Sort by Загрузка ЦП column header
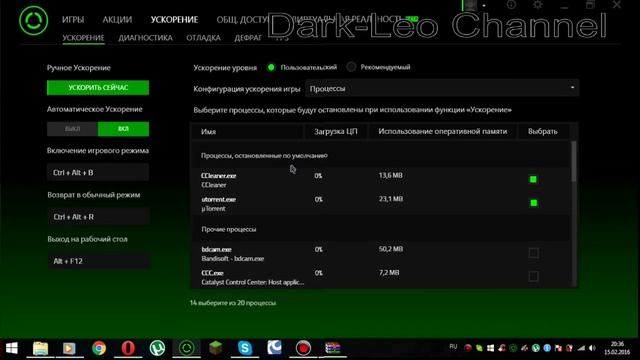Screen dimensions: 640x360 pyautogui.click(x=336, y=131)
